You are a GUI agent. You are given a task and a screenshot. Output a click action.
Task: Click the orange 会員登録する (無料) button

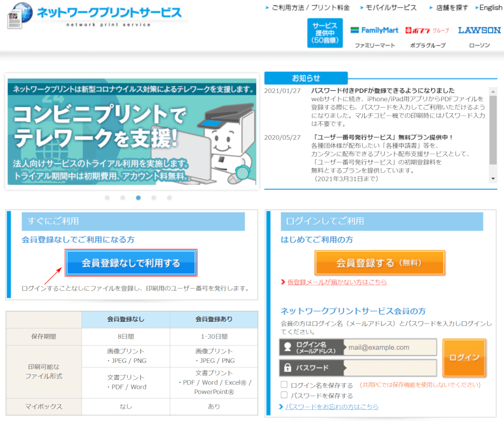380,263
